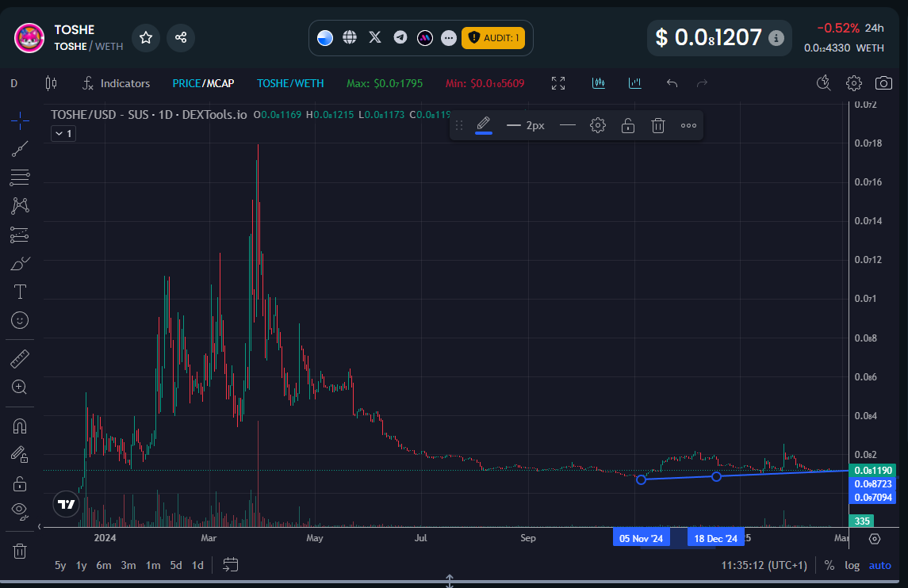Select the ruler measure tool
Screen dimensions: 908x588
coord(20,359)
